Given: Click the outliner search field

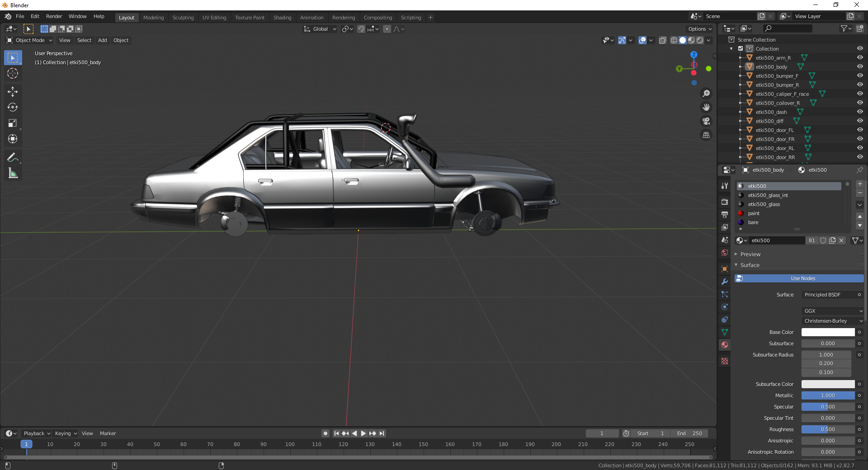Looking at the screenshot, I should click(787, 28).
